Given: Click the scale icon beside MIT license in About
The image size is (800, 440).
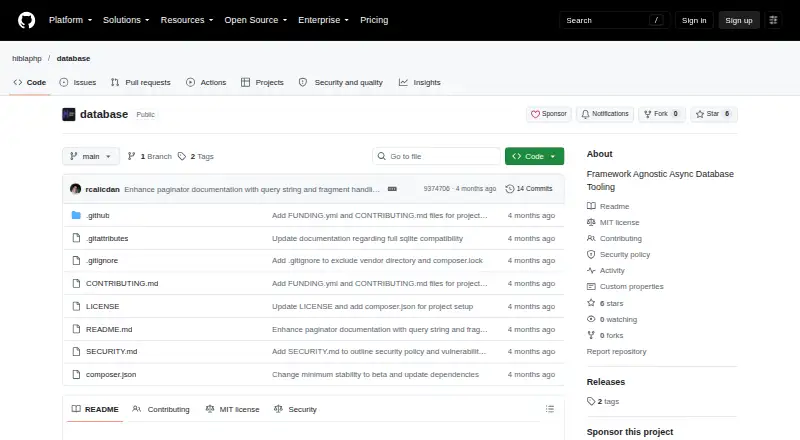Looking at the screenshot, I should [591, 222].
